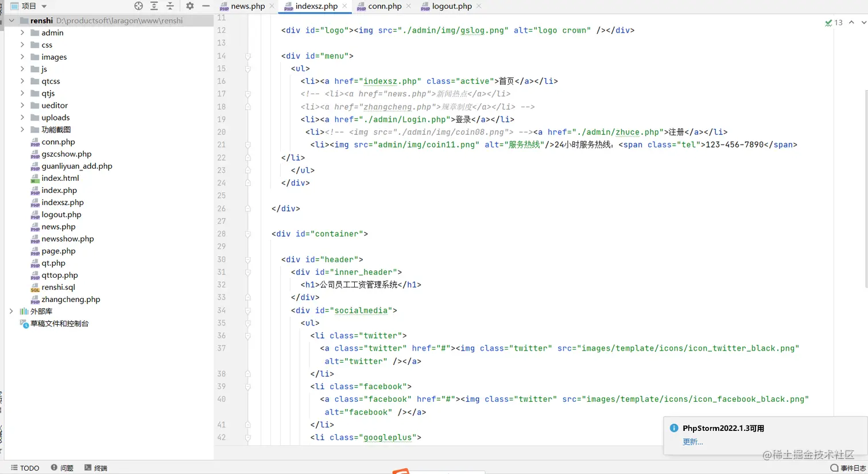
Task: Select qt.php in project tree
Action: click(53, 263)
